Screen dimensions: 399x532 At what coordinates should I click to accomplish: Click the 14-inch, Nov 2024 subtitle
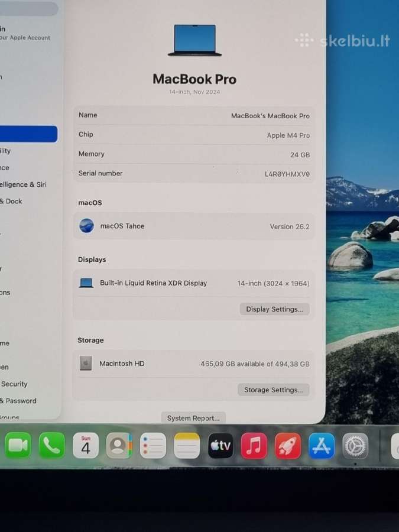194,92
